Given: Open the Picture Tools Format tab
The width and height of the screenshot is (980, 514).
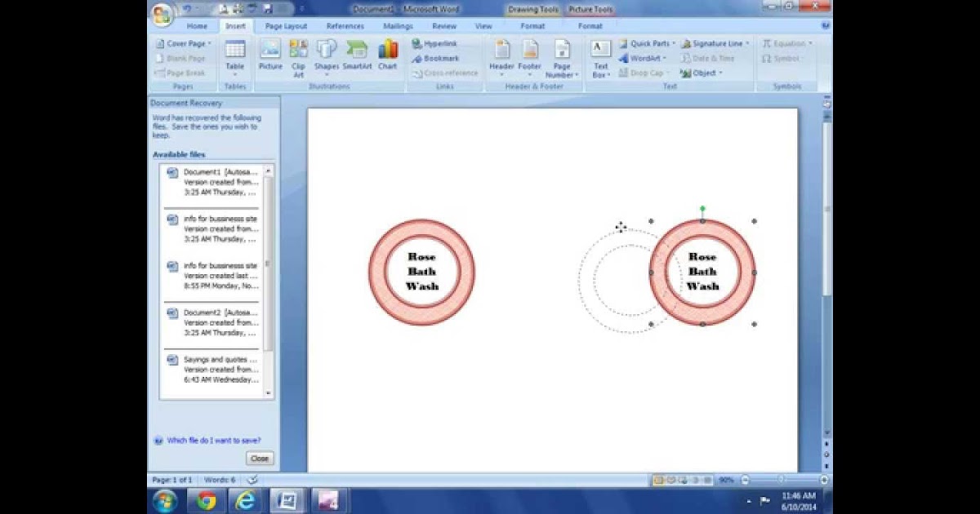Looking at the screenshot, I should click(x=590, y=26).
